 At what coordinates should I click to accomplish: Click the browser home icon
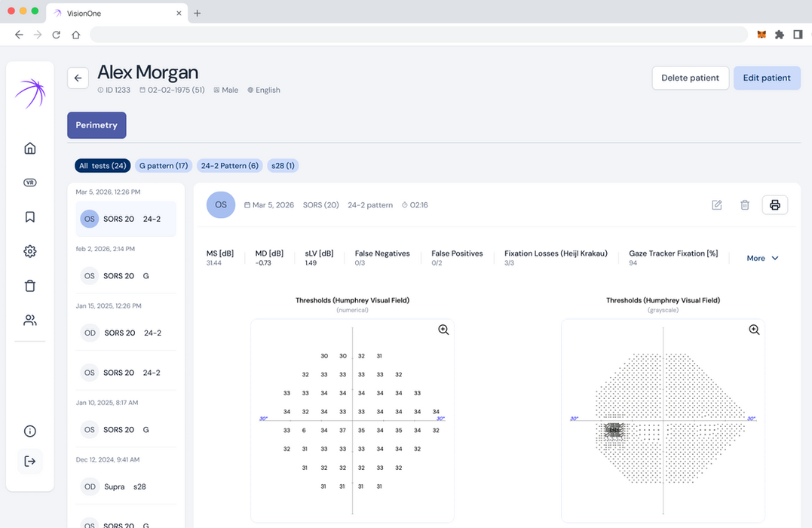75,35
